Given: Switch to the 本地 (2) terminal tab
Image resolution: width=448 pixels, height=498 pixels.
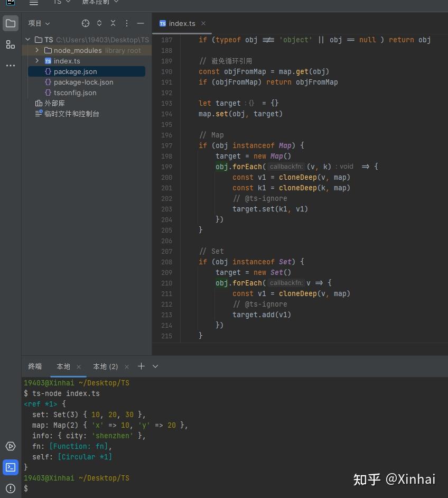Looking at the screenshot, I should [x=106, y=366].
